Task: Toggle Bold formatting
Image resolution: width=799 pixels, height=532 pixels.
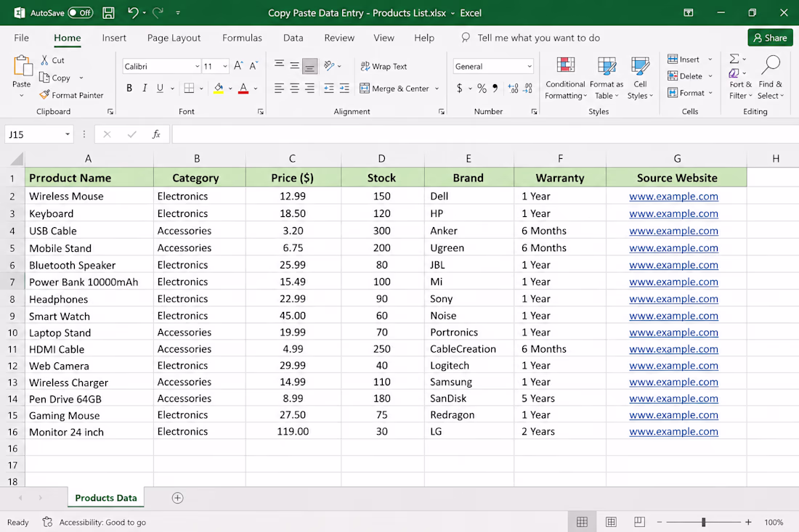Action: (129, 88)
